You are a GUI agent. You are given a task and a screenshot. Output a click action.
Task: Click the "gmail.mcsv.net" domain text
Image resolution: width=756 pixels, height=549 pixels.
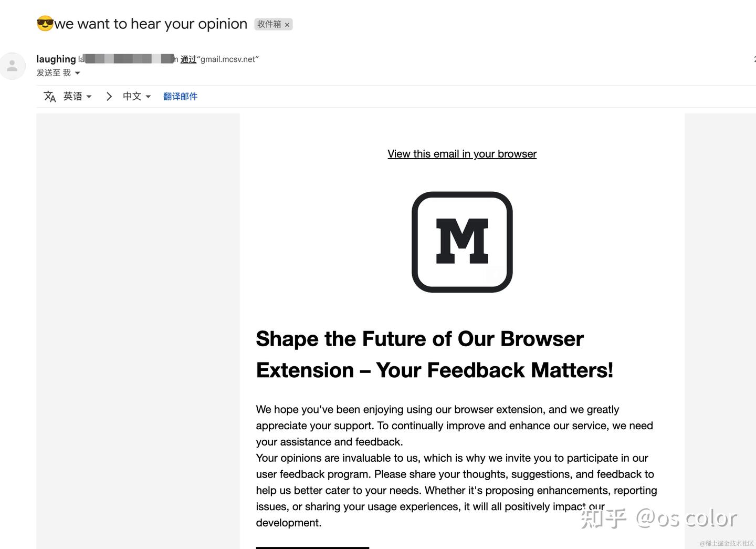229,59
